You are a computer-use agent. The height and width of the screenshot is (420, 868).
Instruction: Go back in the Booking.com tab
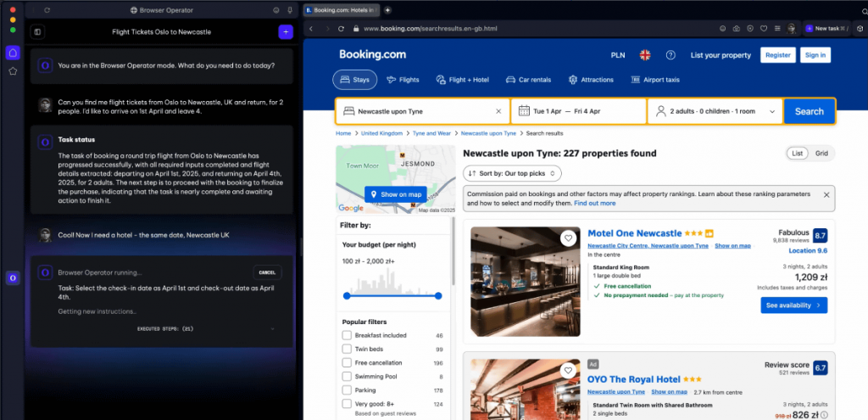click(x=311, y=28)
